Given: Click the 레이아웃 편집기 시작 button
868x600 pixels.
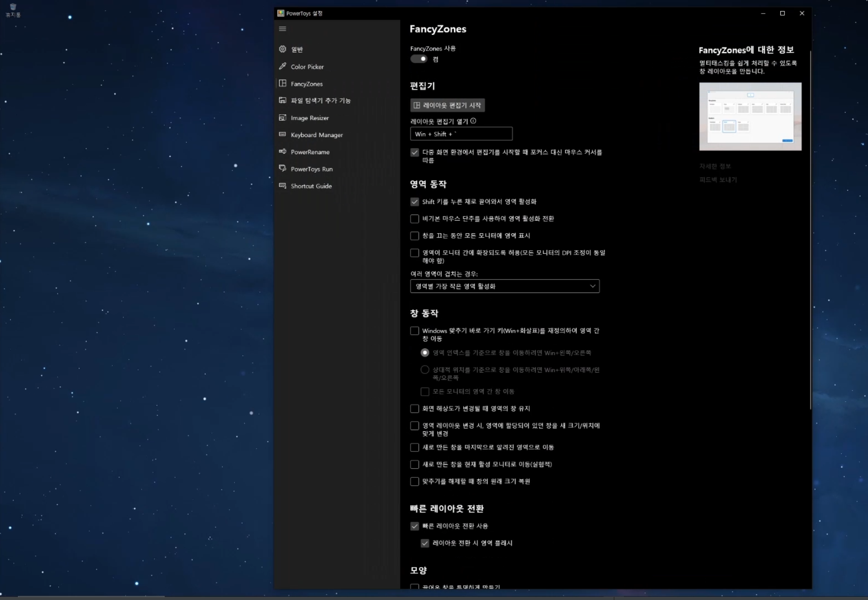Looking at the screenshot, I should [447, 105].
